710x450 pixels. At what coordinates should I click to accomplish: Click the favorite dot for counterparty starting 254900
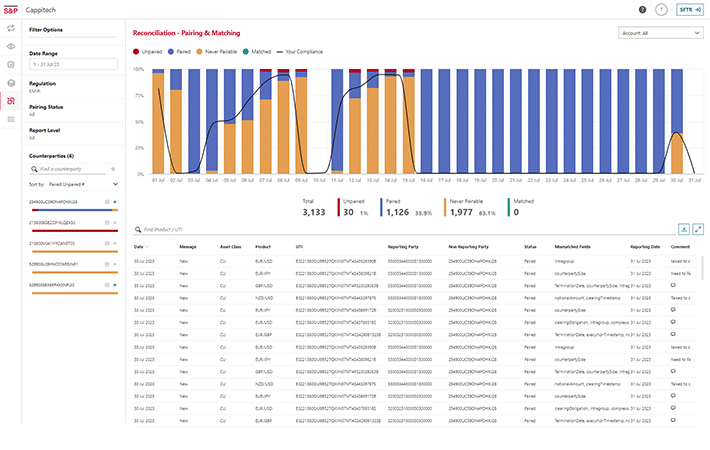(115, 202)
